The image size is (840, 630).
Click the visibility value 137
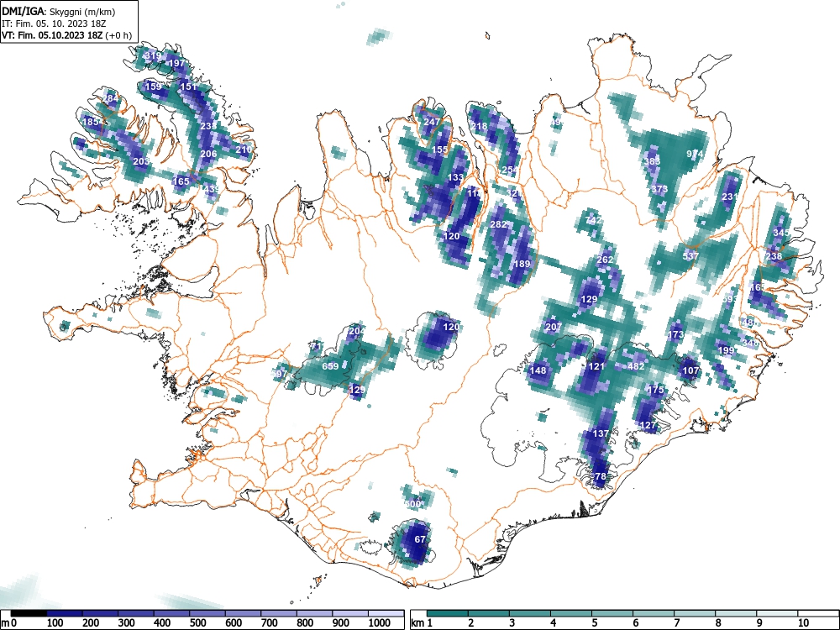pyautogui.click(x=601, y=433)
